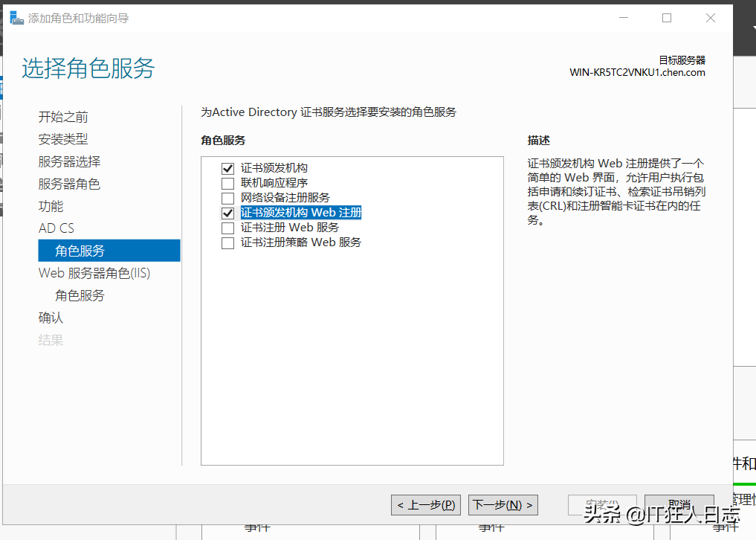Open 服务器角色 wizard page

(69, 184)
